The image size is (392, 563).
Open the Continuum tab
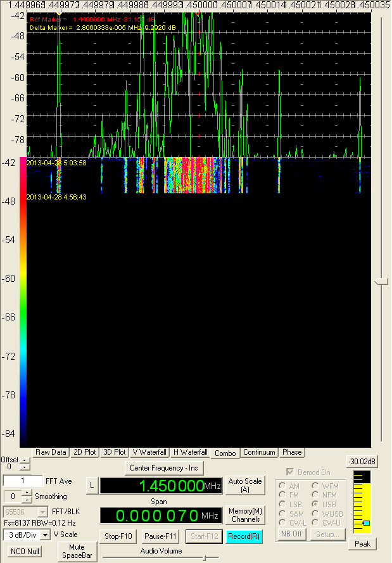(x=259, y=452)
